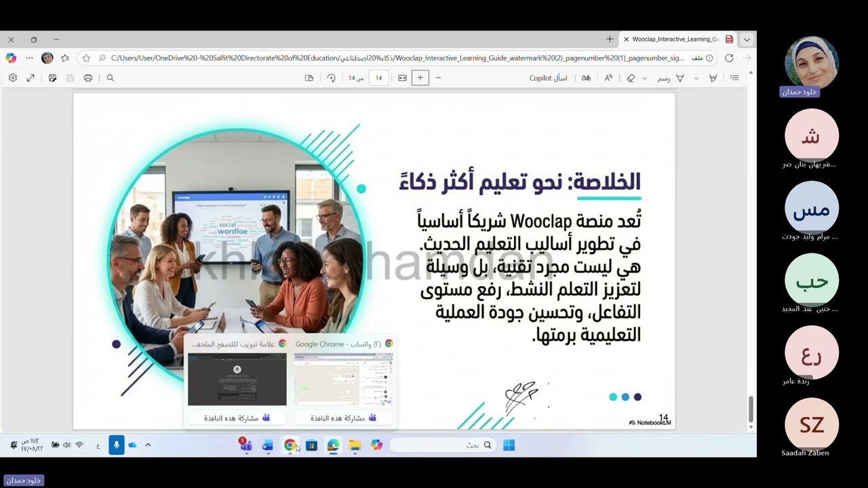Image resolution: width=868 pixels, height=488 pixels.
Task: Expand hidden system tray icons chevron
Action: point(148,445)
